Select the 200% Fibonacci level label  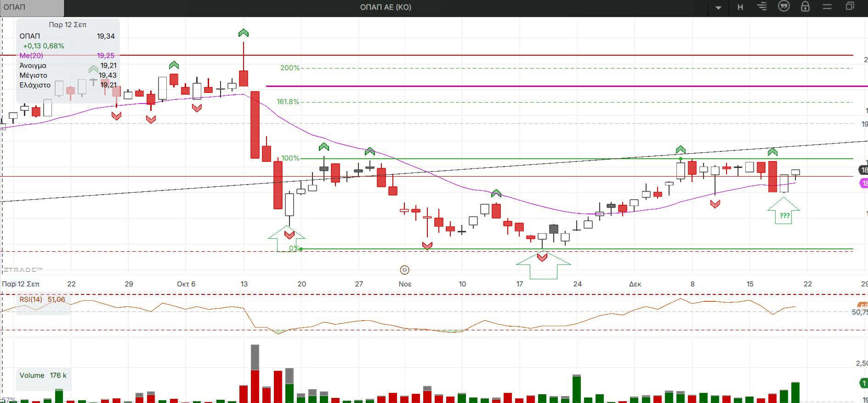[289, 68]
